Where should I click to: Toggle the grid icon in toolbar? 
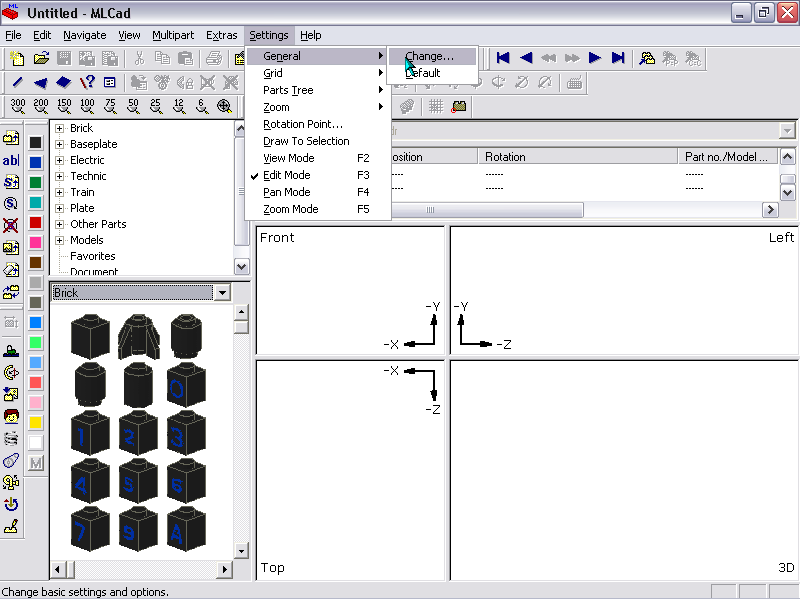click(x=436, y=106)
